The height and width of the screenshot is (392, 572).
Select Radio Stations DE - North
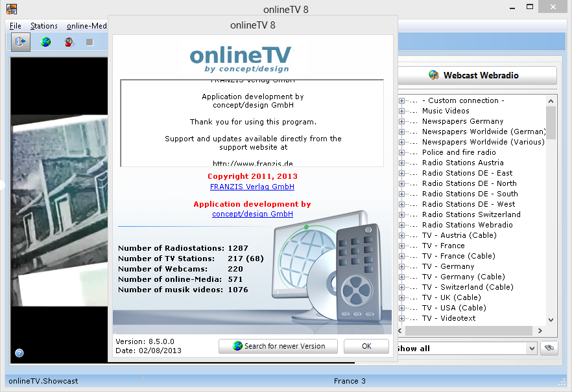coord(469,183)
